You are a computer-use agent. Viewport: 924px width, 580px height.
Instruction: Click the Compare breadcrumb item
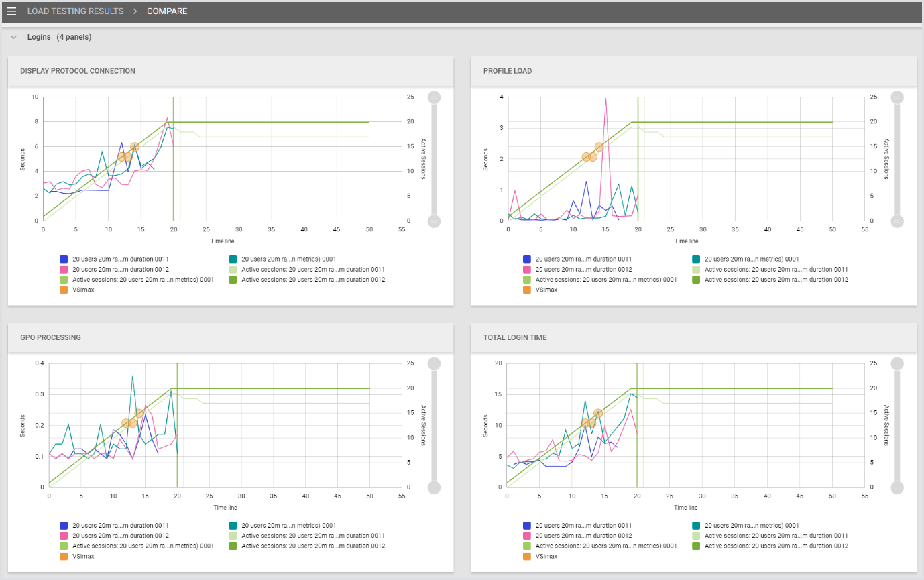click(167, 11)
